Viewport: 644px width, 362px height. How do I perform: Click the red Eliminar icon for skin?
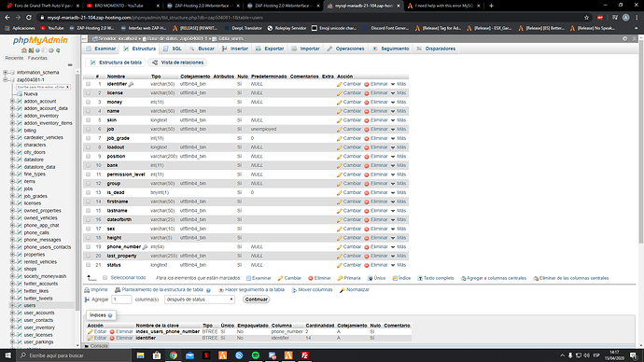pyautogui.click(x=367, y=120)
